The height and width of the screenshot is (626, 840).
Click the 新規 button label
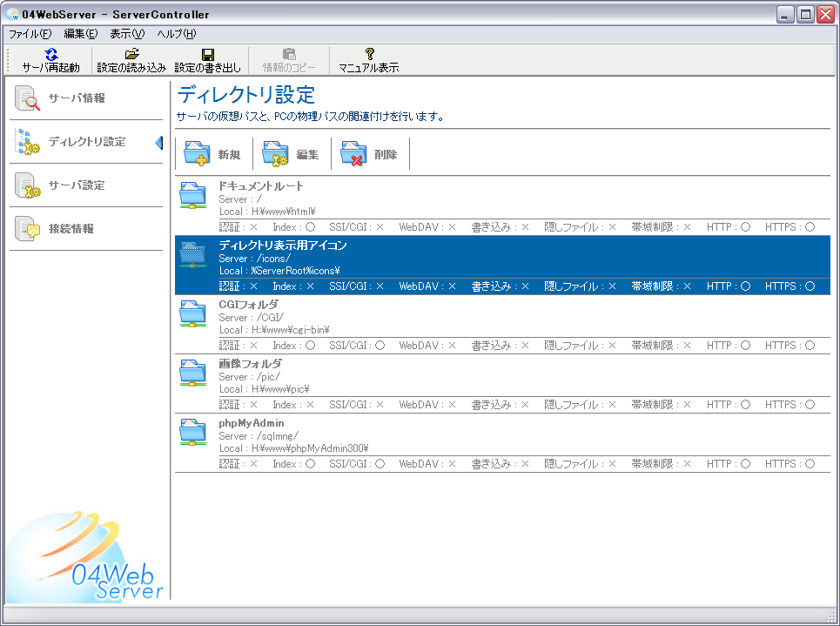click(x=229, y=154)
